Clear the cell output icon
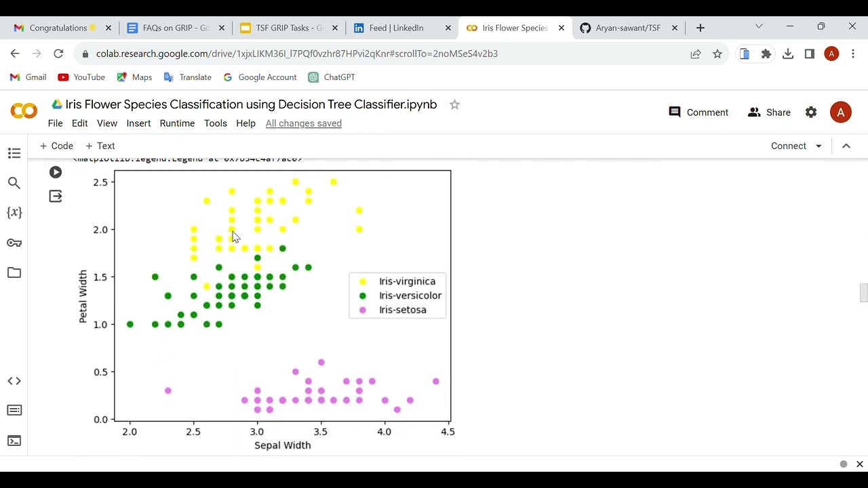Image resolution: width=868 pixels, height=488 pixels. tap(56, 197)
